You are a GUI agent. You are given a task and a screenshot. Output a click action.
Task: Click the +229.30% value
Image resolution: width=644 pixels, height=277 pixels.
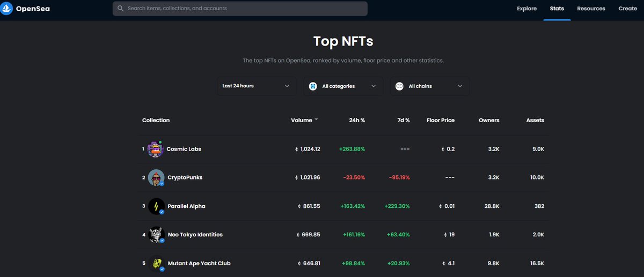[x=397, y=206]
